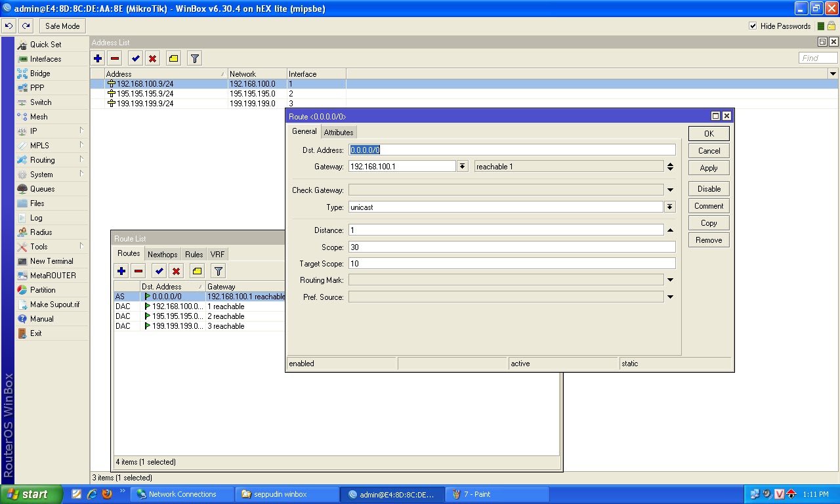Viewport: 840px width, 504px height.
Task: Open Switch menu item
Action: 52,102
